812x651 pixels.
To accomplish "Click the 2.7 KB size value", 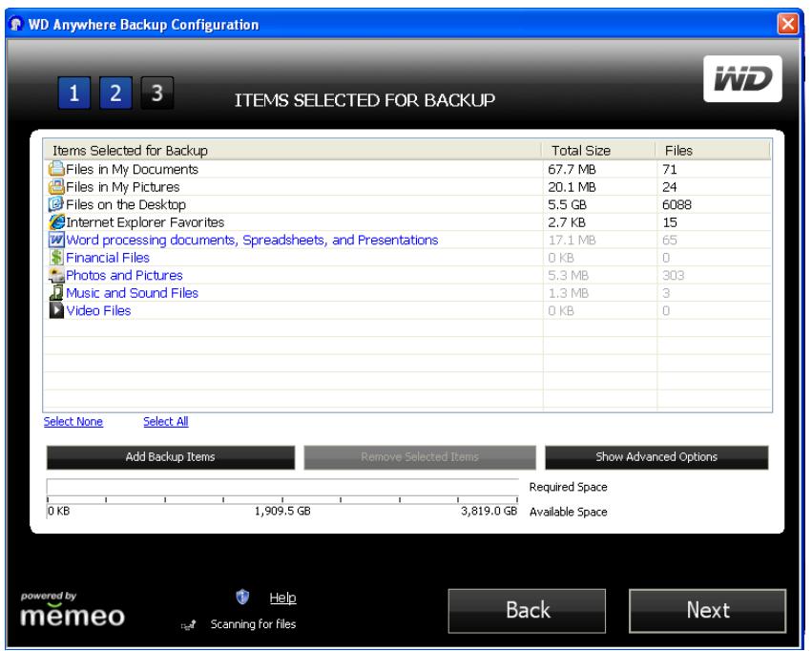I will (567, 222).
